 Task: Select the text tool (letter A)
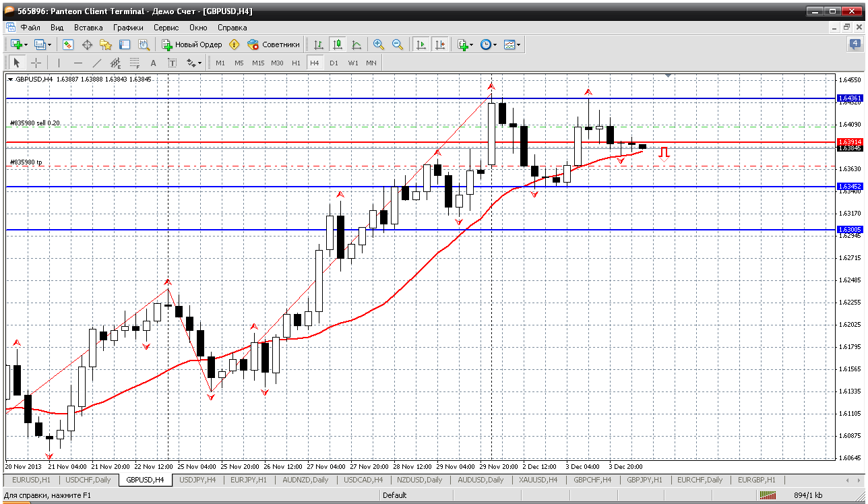pos(154,63)
